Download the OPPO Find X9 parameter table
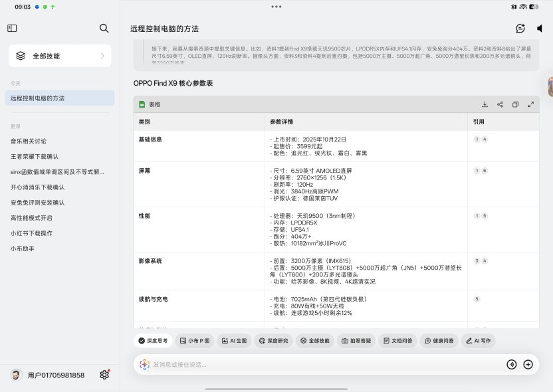 point(485,104)
